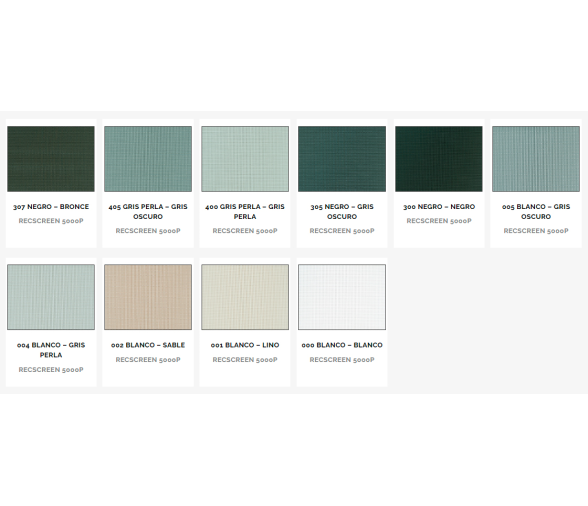Viewport: 588px width, 506px height.
Task: Open the 001 BLANCO – LINO title link
Action: [x=245, y=345]
